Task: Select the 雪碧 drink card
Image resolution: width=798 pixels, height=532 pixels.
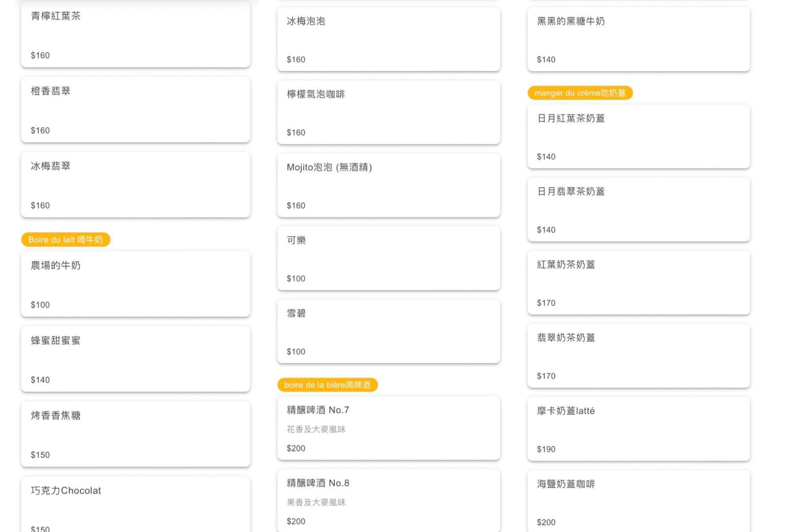Action: coord(389,332)
